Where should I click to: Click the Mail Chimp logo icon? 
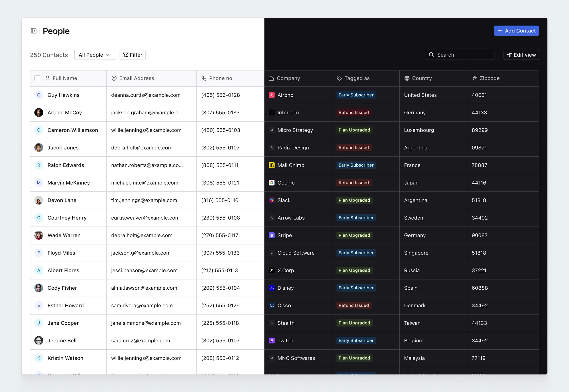tap(272, 165)
